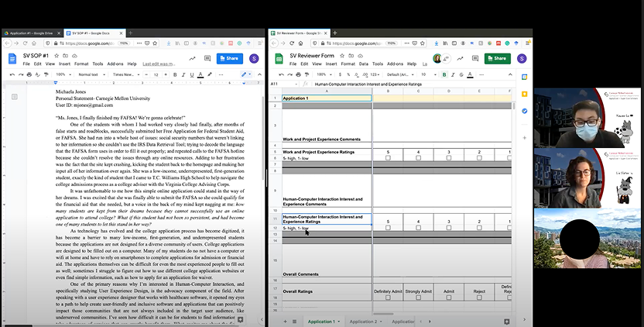
Task: Open the text color picker in Sheets toolbar
Action: [470, 74]
